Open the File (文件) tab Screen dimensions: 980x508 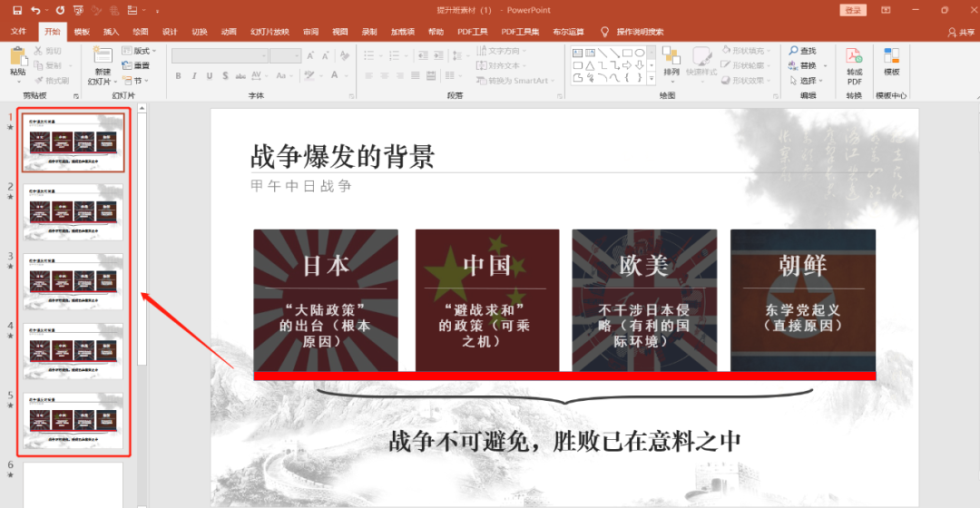(x=18, y=32)
